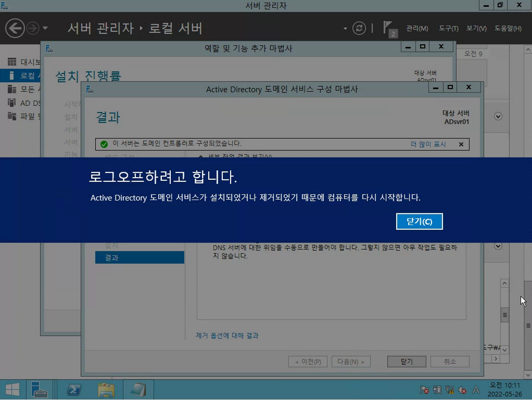This screenshot has width=532, height=400.
Task: Open the 도구(T) menu
Action: [448, 28]
